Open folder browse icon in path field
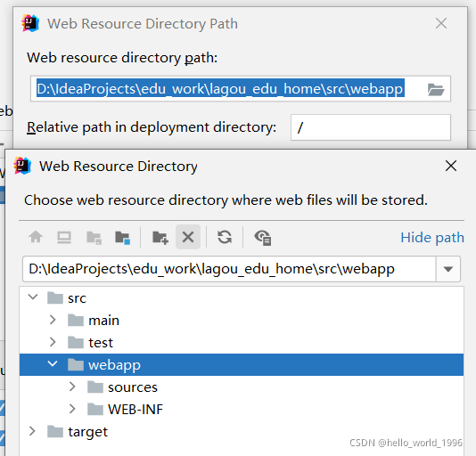The height and width of the screenshot is (456, 476). (x=436, y=89)
